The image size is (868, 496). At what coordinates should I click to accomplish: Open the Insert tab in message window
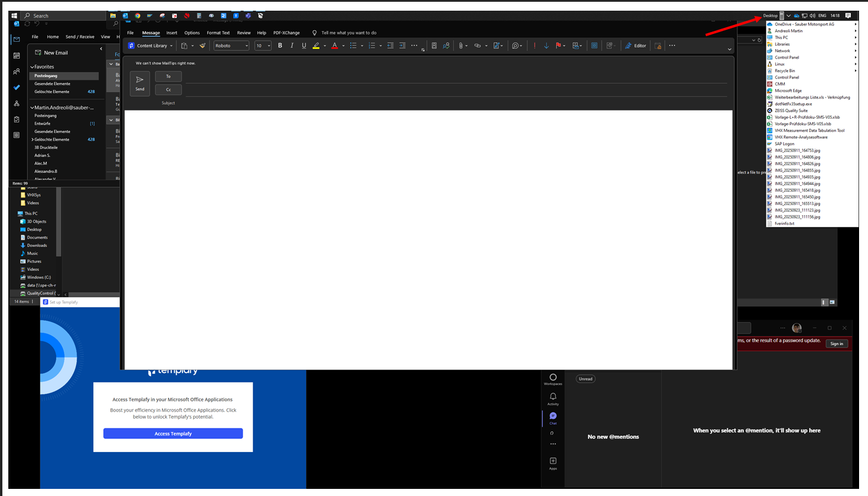coord(172,33)
